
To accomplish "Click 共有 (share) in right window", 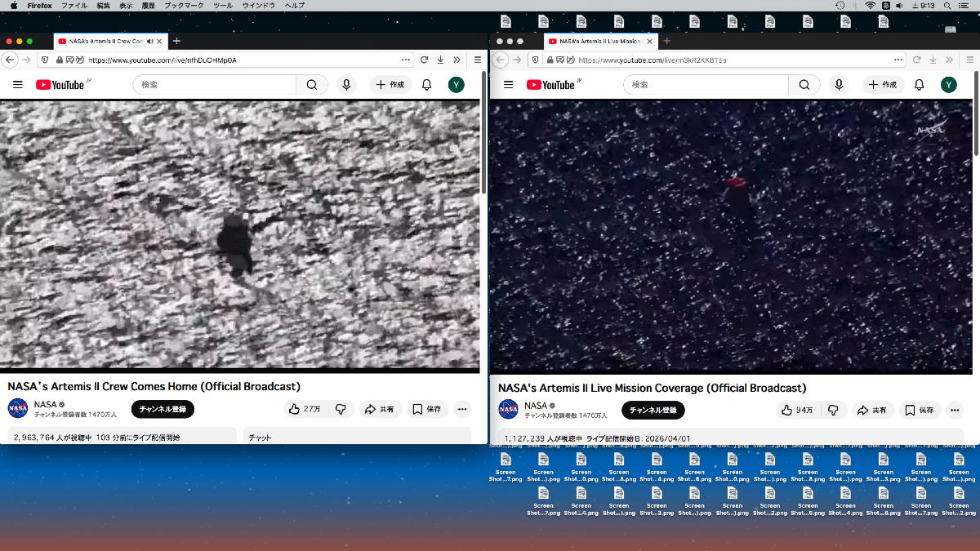I will 873,410.
